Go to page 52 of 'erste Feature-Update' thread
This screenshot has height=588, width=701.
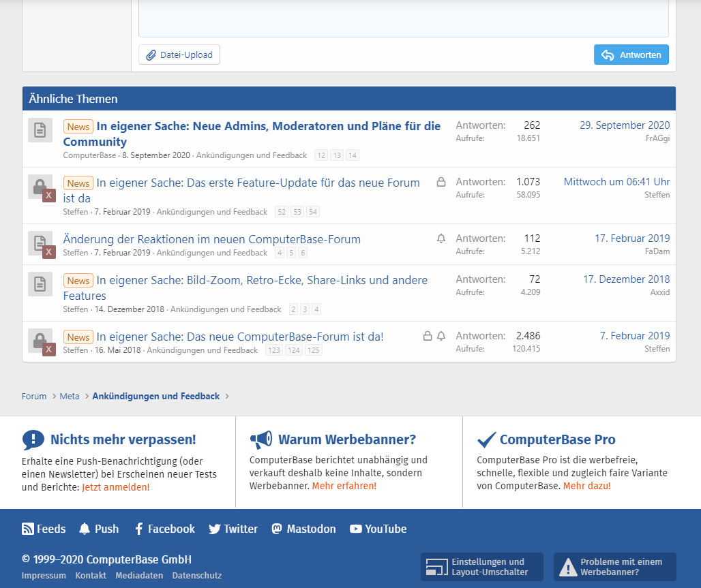(282, 212)
